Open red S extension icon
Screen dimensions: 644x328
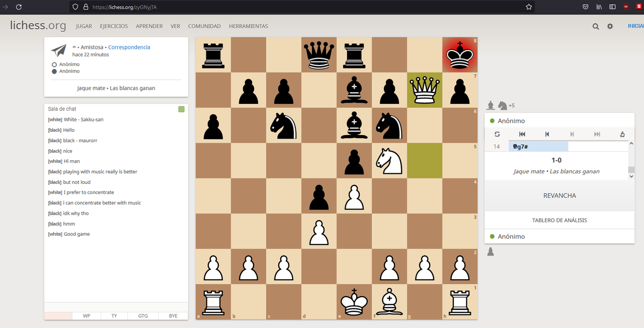click(x=639, y=7)
